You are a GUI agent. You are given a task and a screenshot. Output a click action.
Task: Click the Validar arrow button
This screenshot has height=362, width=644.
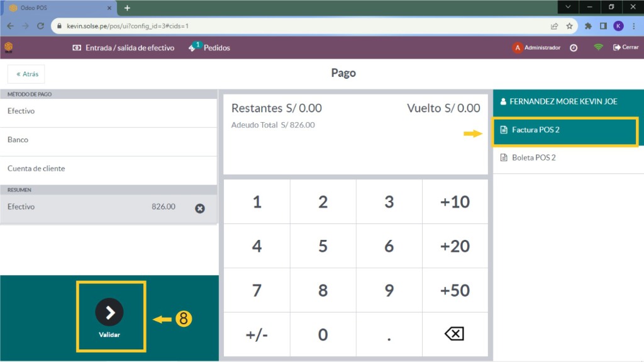coord(109,312)
